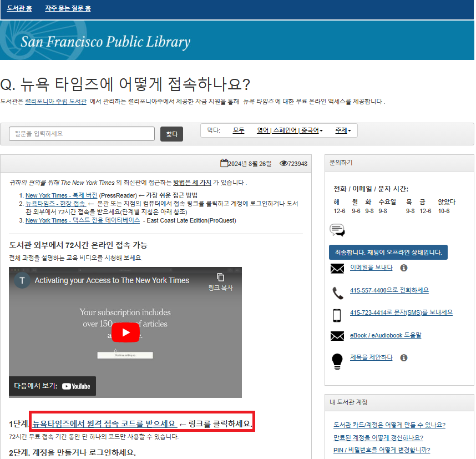This screenshot has width=476, height=459.
Task: Expand the 영어 | 스페인어 | 중국어 dropdown
Action: point(290,130)
